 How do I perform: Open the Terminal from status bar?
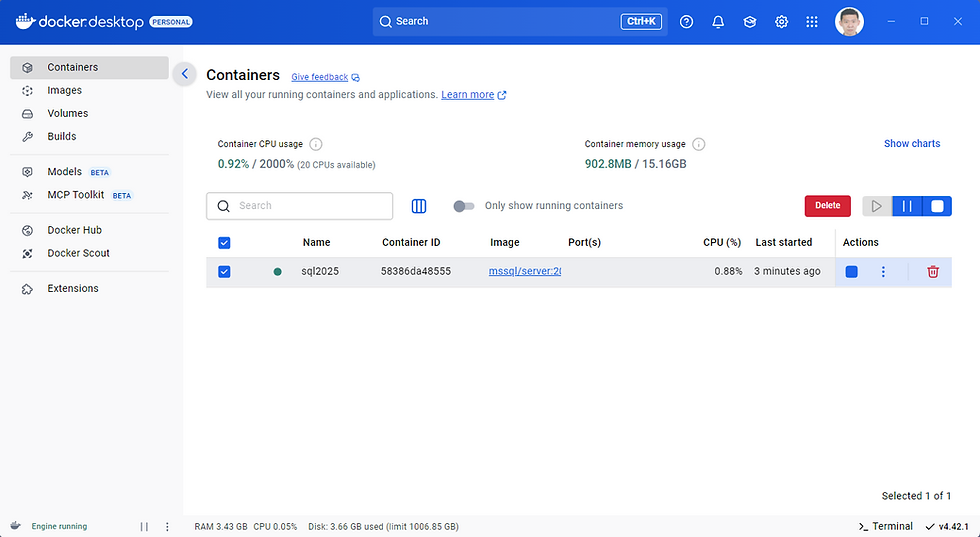pyautogui.click(x=886, y=526)
